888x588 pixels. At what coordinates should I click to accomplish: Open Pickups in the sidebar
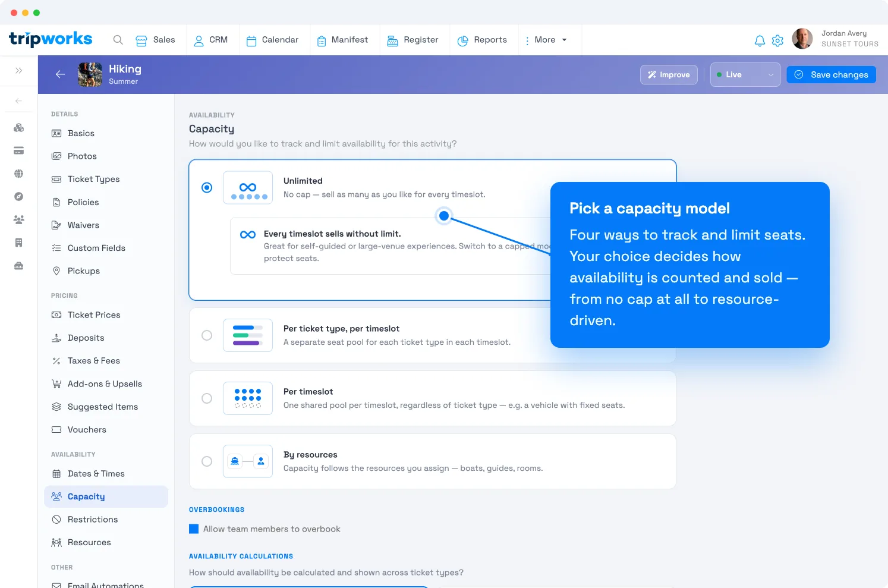106,271
